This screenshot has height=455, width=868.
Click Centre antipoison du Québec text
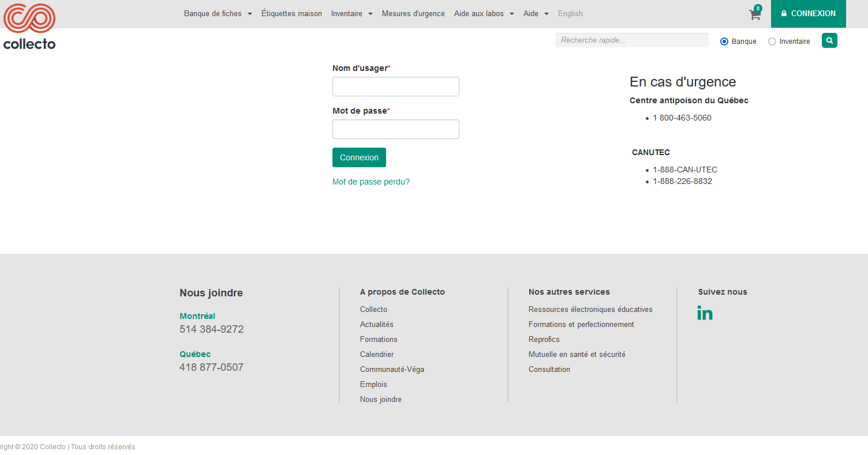tap(689, 100)
